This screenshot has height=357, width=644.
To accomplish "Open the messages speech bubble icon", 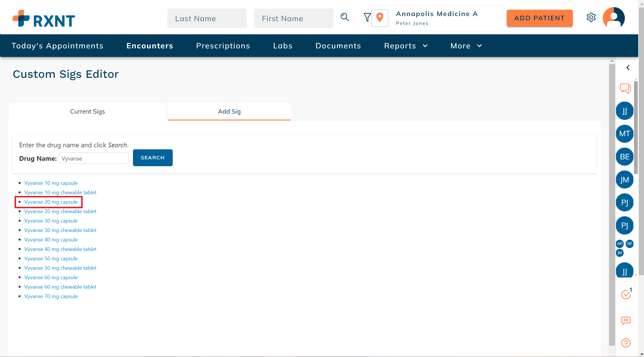I will (626, 320).
